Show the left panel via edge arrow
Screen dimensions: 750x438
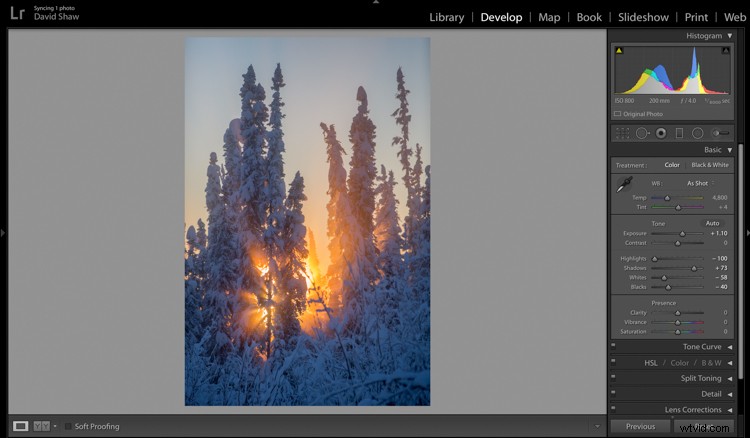pos(3,233)
